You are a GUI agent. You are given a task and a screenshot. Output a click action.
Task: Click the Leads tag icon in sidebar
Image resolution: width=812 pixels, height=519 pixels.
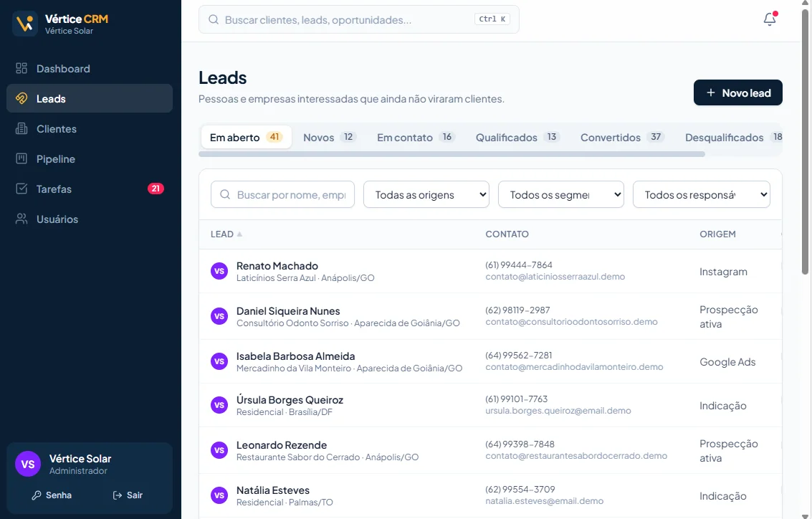click(22, 98)
